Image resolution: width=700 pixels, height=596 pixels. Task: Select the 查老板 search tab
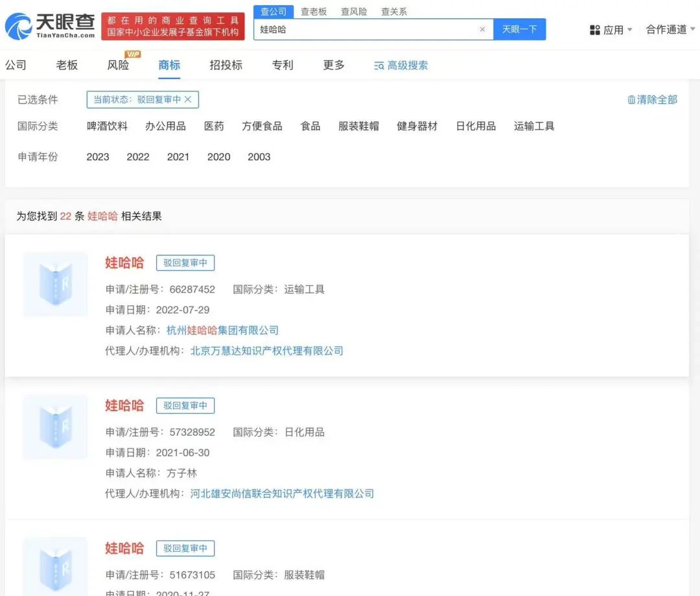[x=314, y=12]
